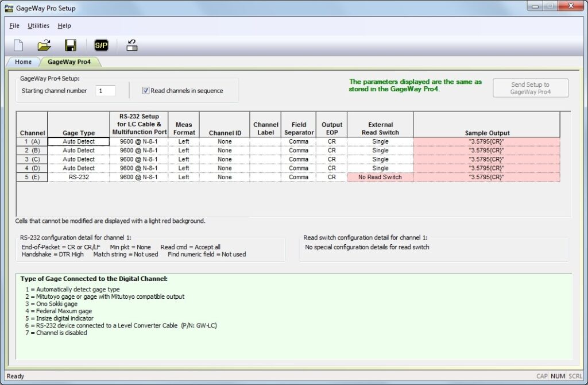Select Gage Type cell for channel 1 (A)
Image resolution: width=588 pixels, height=385 pixels.
click(79, 141)
